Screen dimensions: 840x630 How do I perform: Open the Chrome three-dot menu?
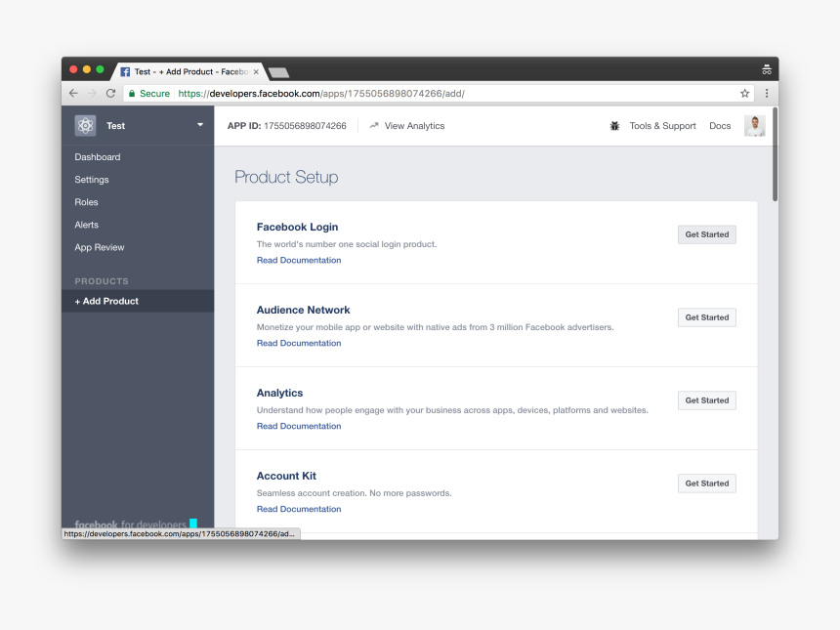(767, 93)
